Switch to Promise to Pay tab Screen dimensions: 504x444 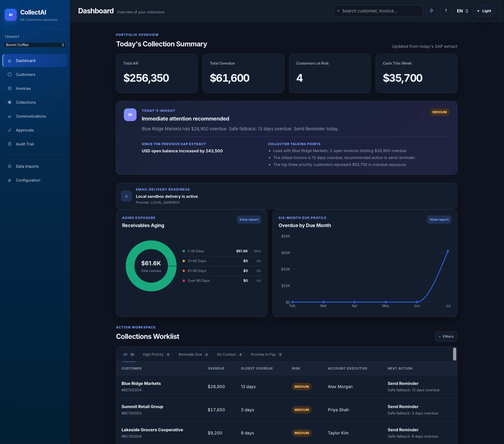pyautogui.click(x=266, y=355)
